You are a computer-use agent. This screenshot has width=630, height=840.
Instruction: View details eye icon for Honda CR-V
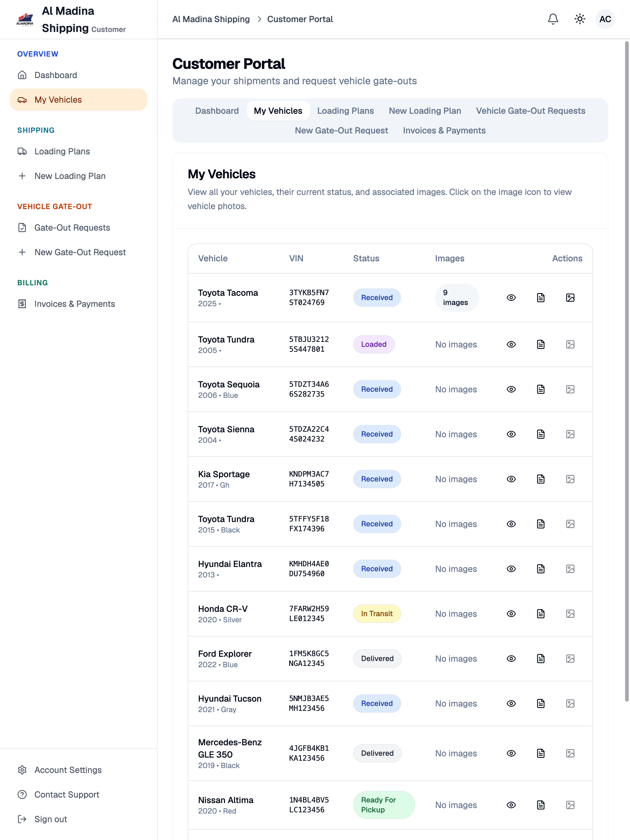(511, 614)
